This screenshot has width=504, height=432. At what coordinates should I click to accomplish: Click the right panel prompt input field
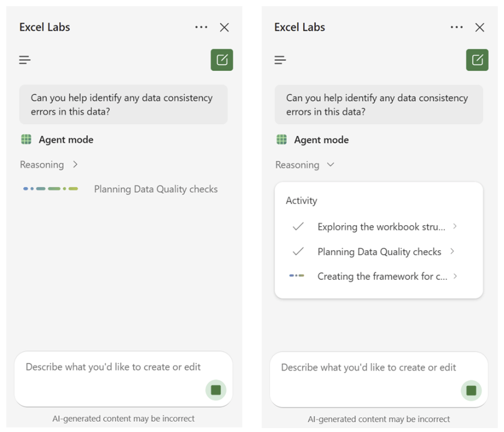pyautogui.click(x=369, y=368)
